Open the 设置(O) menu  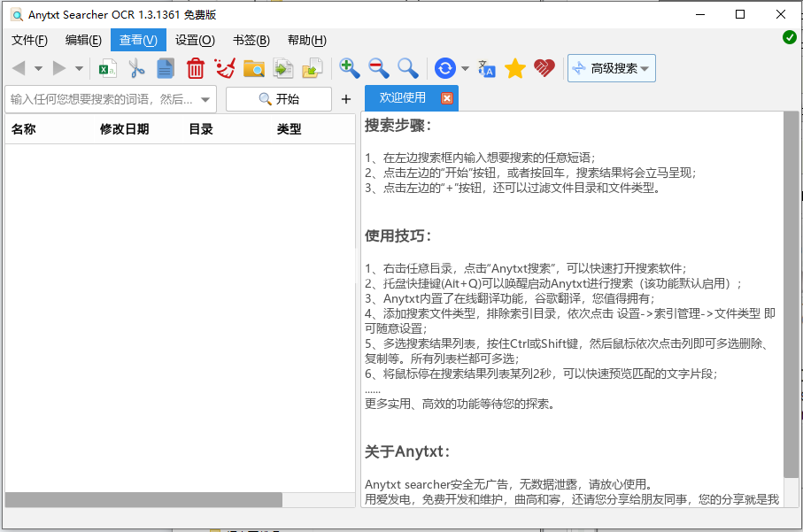click(195, 40)
